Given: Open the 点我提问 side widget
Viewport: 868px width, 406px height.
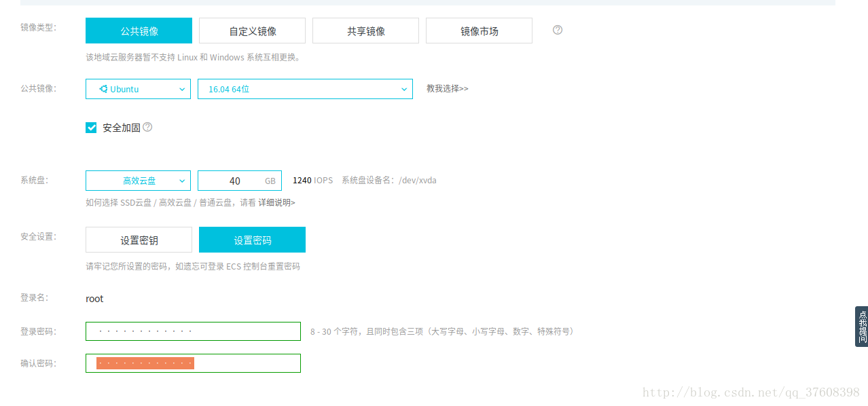Looking at the screenshot, I should pos(861,327).
